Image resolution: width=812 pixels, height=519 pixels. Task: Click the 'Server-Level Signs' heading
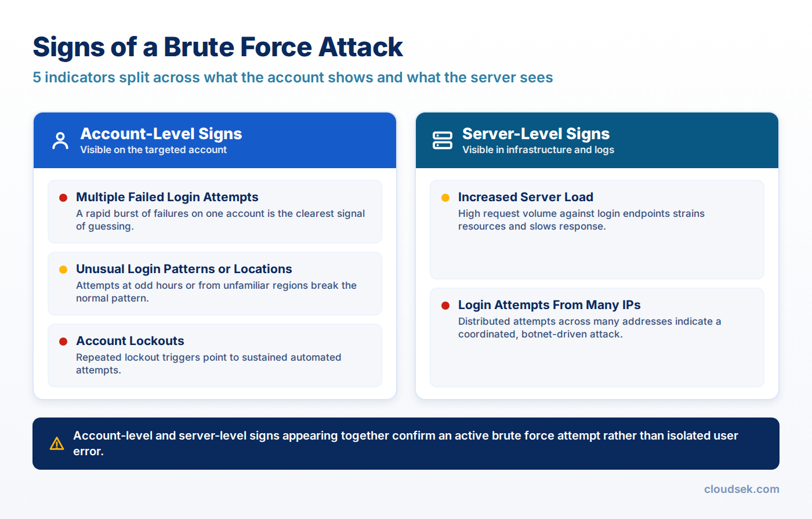click(536, 133)
